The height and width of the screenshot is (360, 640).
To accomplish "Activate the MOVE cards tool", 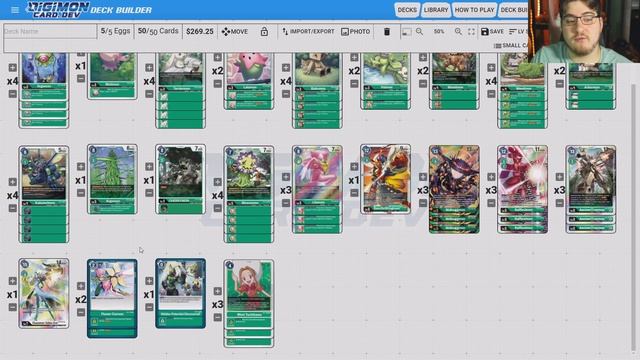I will (235, 31).
